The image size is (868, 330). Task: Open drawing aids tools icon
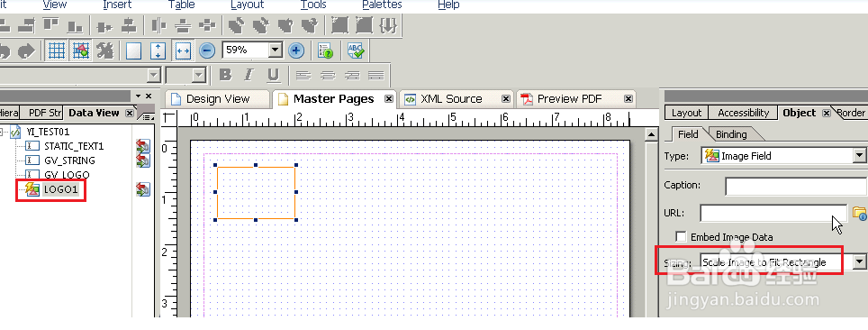coord(104,50)
